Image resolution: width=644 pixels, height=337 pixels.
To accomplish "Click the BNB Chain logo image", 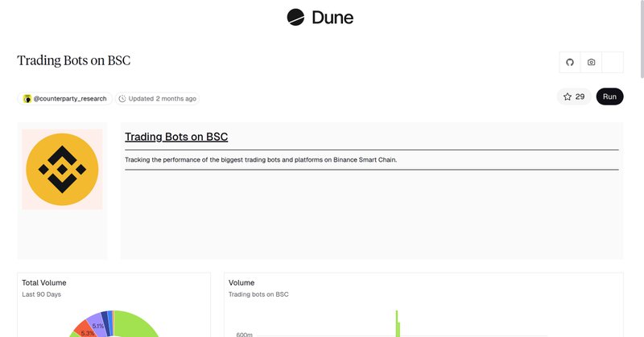I will tap(62, 169).
